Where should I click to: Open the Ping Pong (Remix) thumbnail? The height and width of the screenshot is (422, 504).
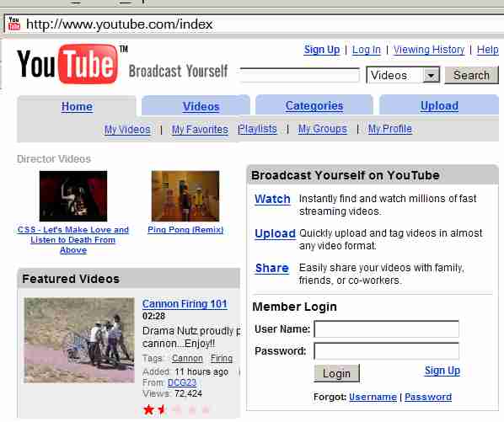pyautogui.click(x=185, y=196)
